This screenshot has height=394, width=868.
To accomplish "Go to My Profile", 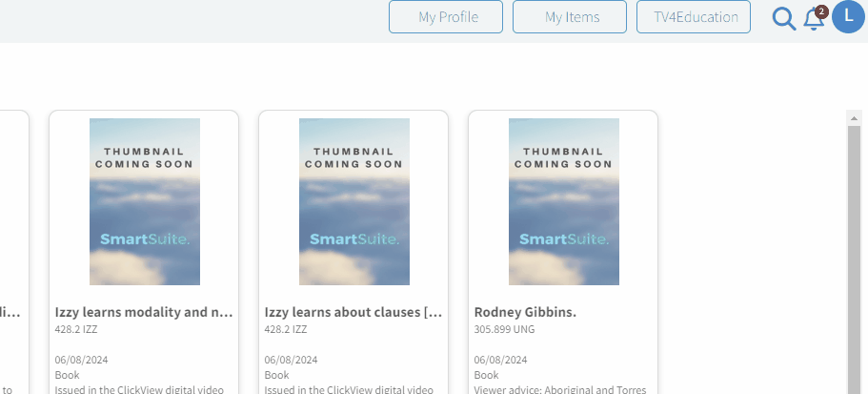I will point(446,16).
